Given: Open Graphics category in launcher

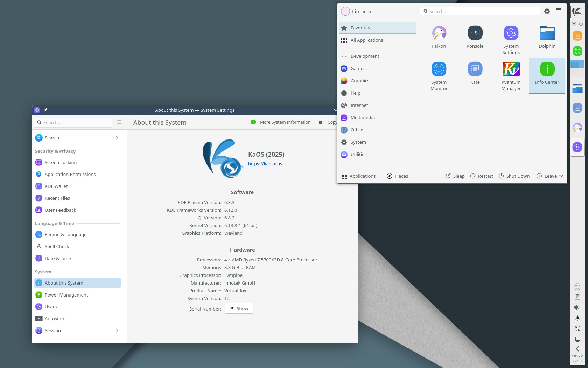Looking at the screenshot, I should click(378, 81).
